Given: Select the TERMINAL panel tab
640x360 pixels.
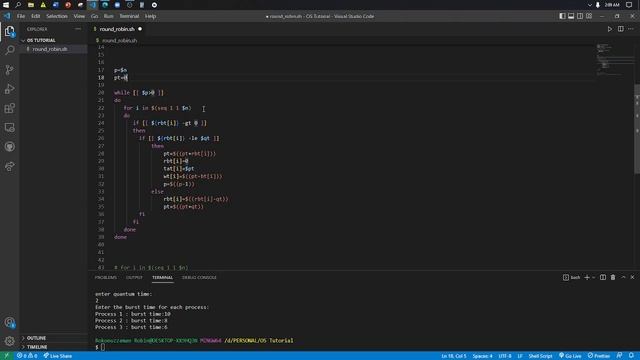Looking at the screenshot, I should (162, 278).
